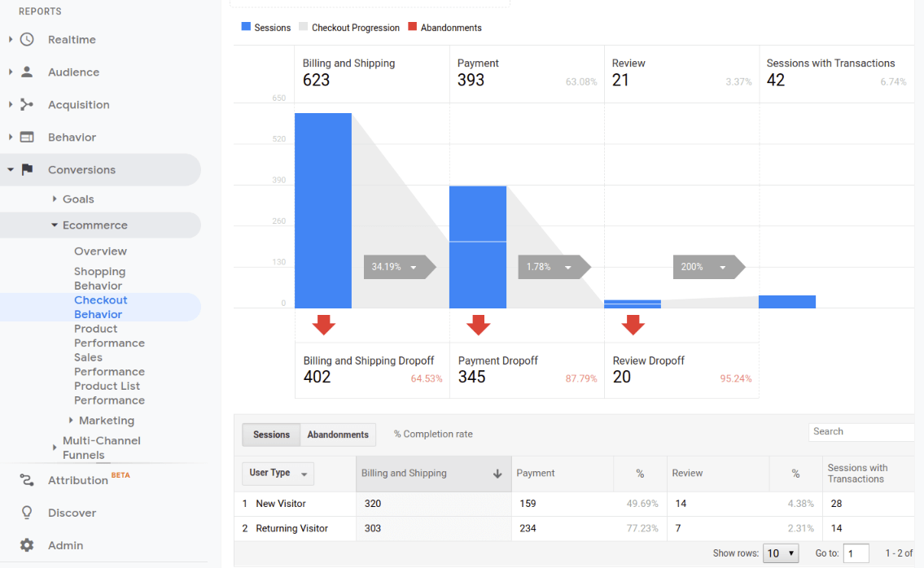Click Sessions with Transactions column header
Screen dimensions: 924x568
click(857, 473)
